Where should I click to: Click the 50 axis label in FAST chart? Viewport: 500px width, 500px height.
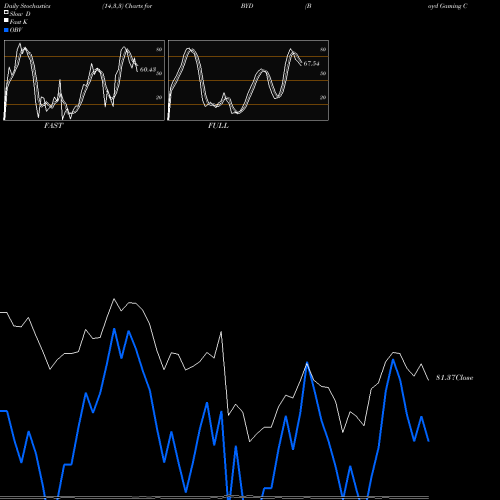(x=159, y=74)
